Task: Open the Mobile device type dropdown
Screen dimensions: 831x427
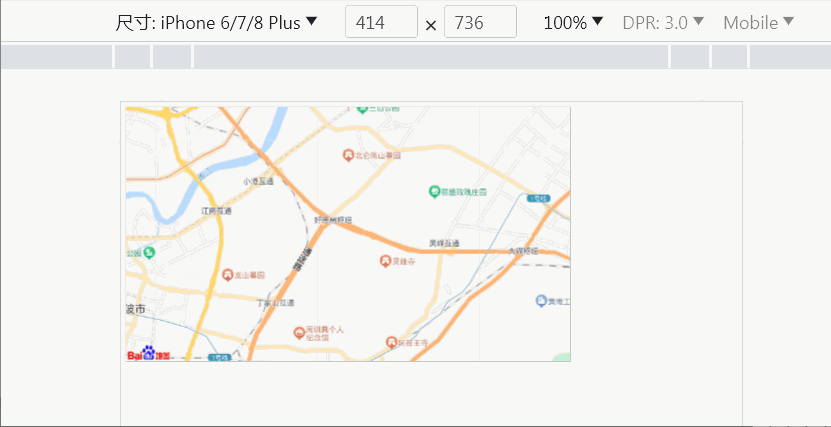Action: pos(758,23)
